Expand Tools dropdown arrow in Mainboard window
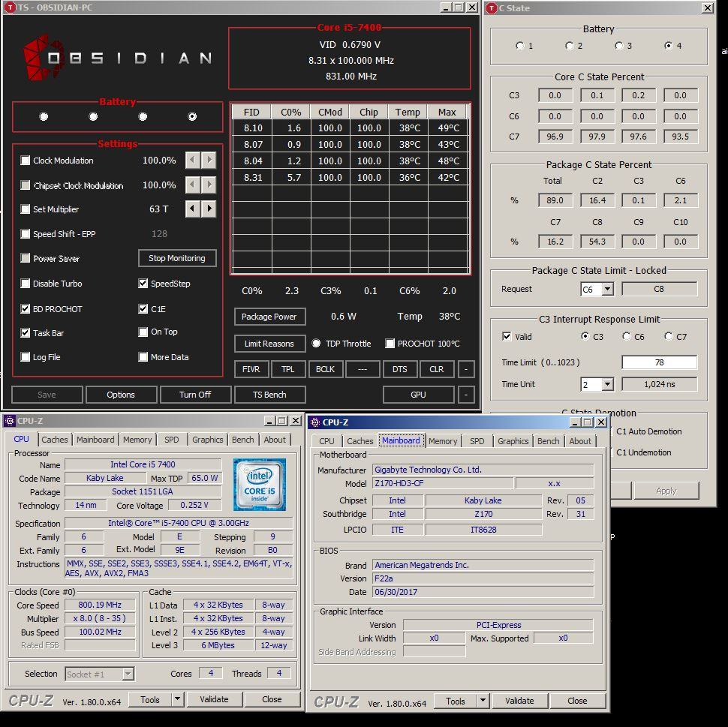 pyautogui.click(x=483, y=700)
